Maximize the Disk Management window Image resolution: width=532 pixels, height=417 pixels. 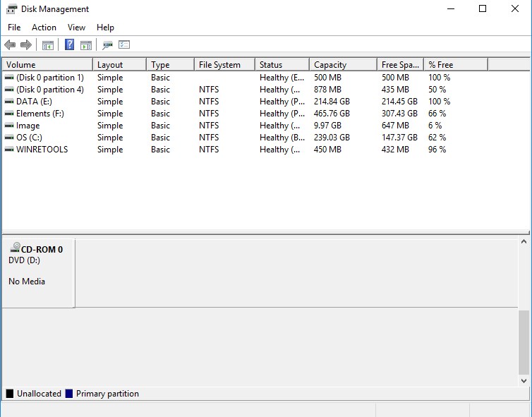(483, 9)
